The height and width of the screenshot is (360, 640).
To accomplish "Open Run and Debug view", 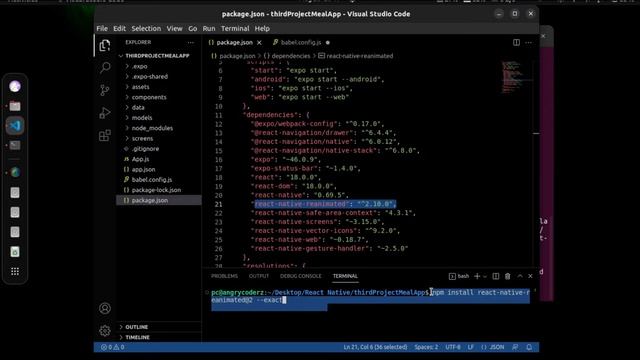I will pos(104,113).
